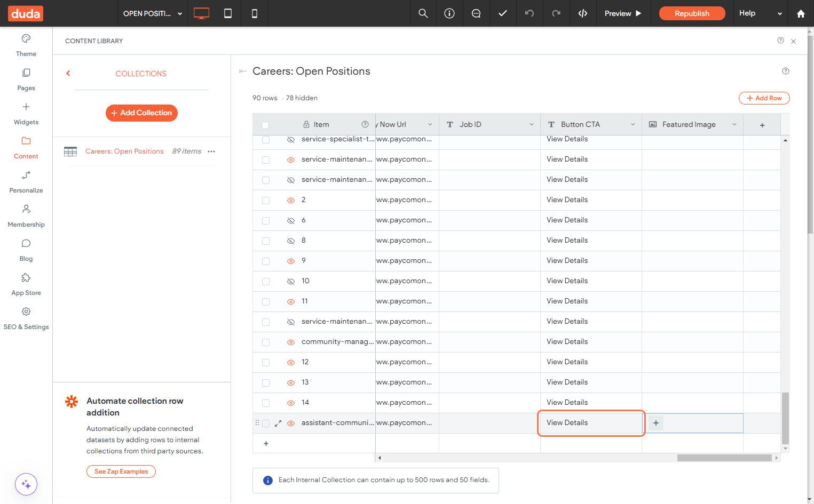The width and height of the screenshot is (814, 504).
Task: Add featured image in assistant-communi row
Action: click(x=656, y=423)
